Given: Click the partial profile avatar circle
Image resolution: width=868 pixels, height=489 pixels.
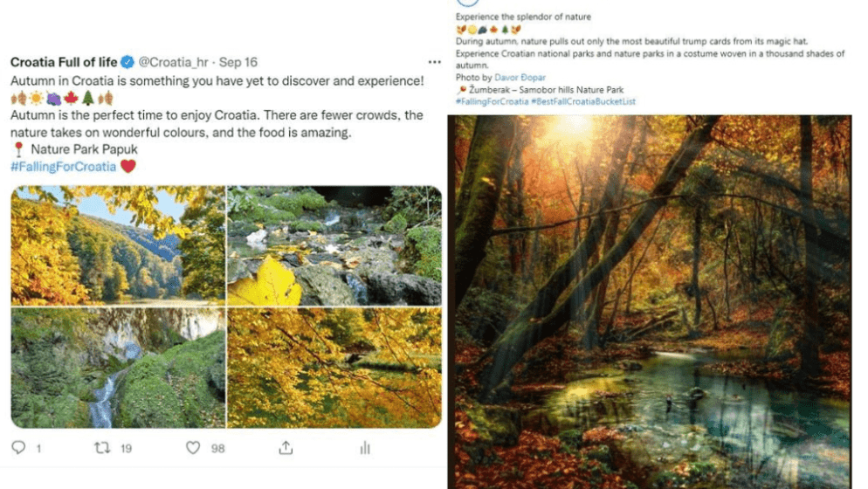Looking at the screenshot, I should 466,3.
